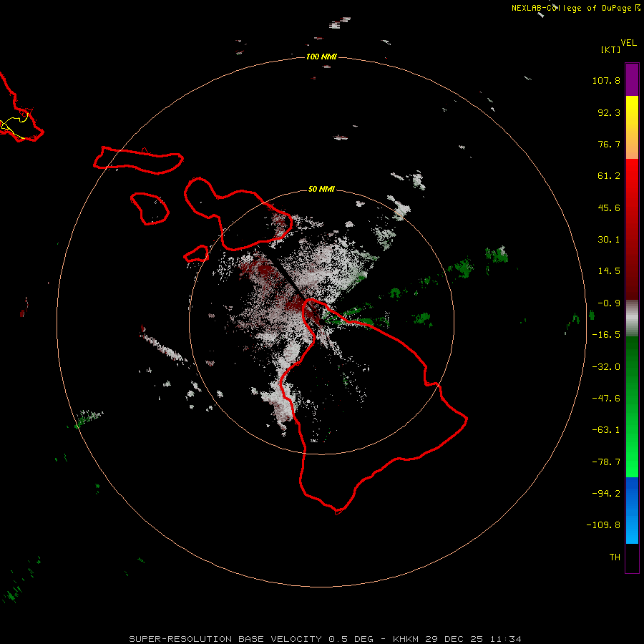Image resolution: width=644 pixels, height=644 pixels.
Task: Click the Super-Resolution Base Velocity caption
Action: (x=326, y=639)
